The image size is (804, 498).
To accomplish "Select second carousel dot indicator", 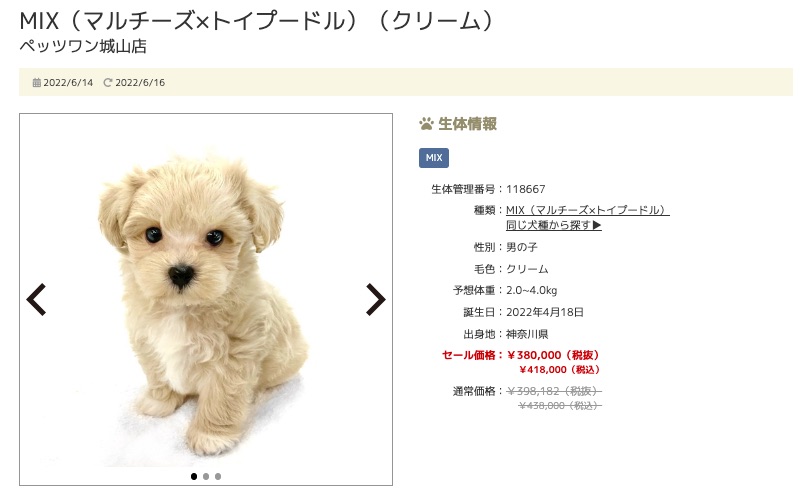I will [206, 476].
